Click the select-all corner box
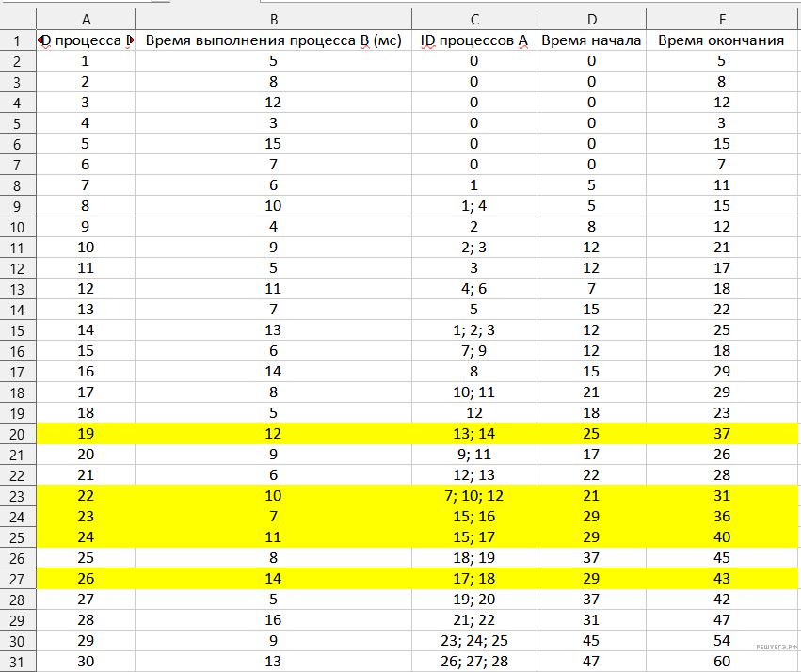801x672 pixels. pyautogui.click(x=18, y=19)
